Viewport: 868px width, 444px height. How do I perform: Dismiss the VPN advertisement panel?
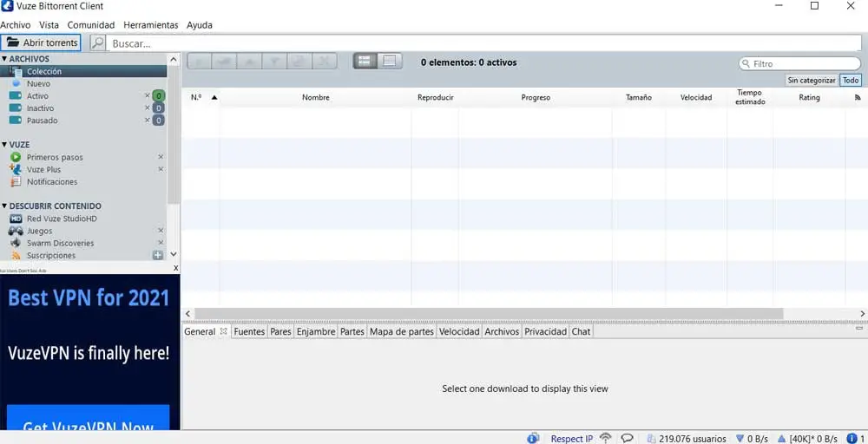click(x=176, y=268)
